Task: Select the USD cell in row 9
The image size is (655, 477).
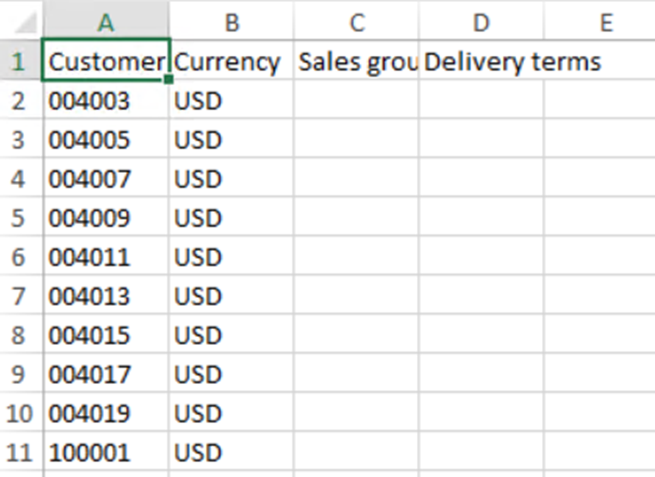Action: [231, 375]
